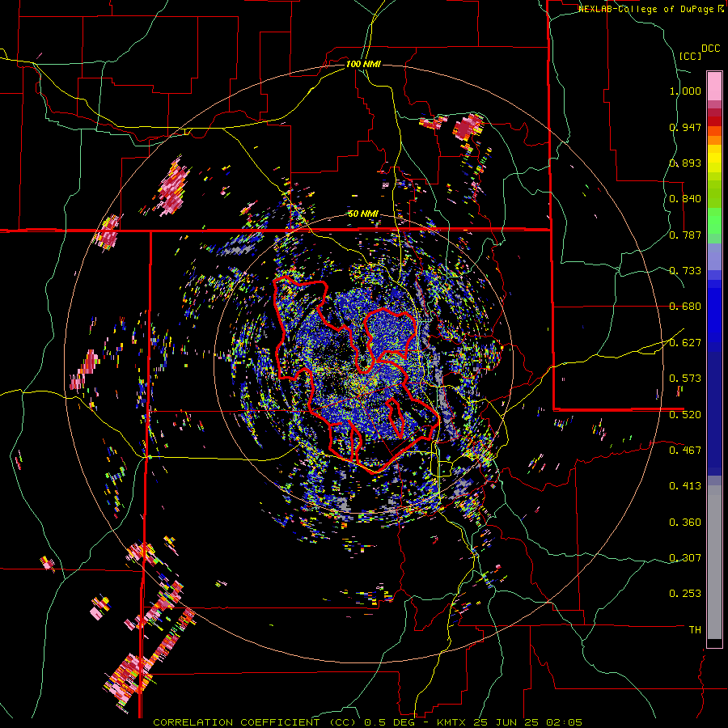This screenshot has height=728, width=728.
Task: Click the [CC] legend title
Action: (690, 56)
